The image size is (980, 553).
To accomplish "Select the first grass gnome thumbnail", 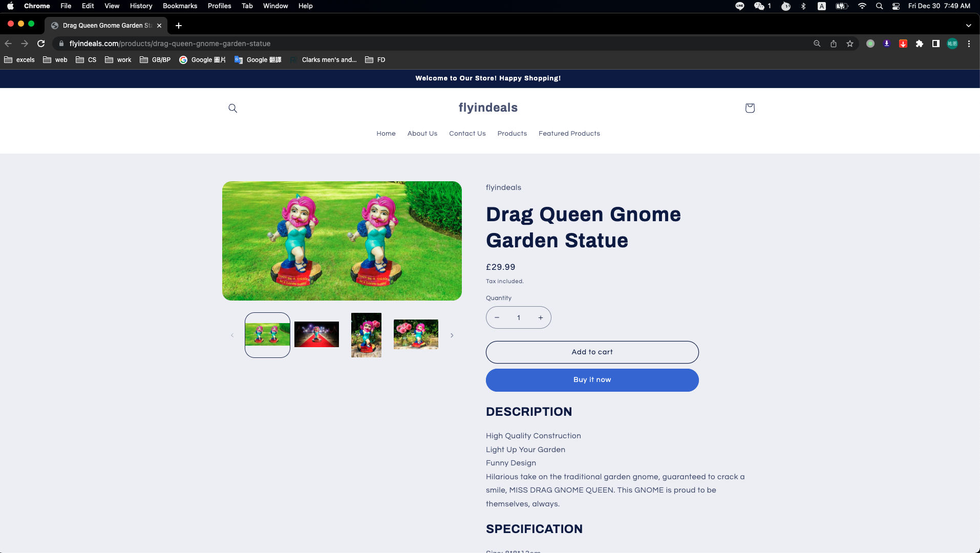I will [x=267, y=335].
